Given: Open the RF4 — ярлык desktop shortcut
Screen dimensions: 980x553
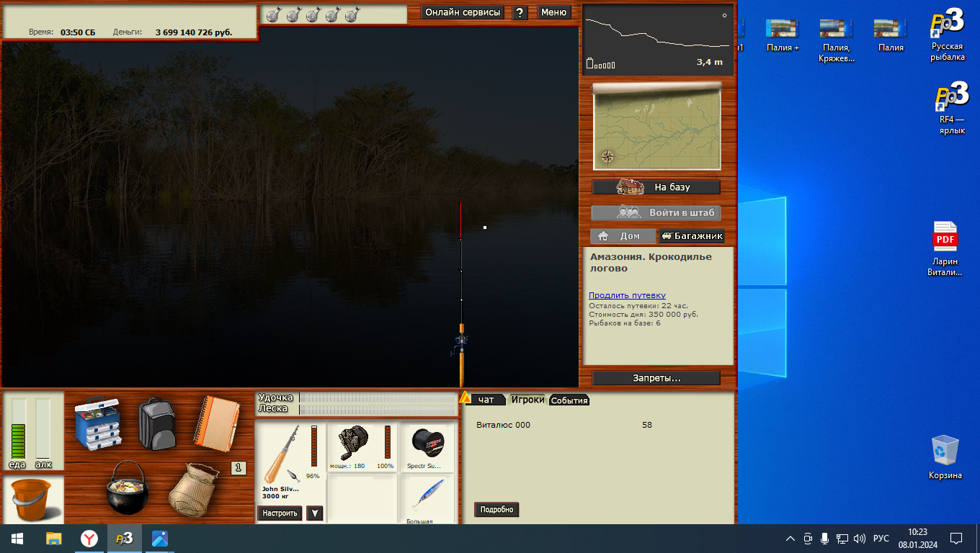Looking at the screenshot, I should pos(951,108).
